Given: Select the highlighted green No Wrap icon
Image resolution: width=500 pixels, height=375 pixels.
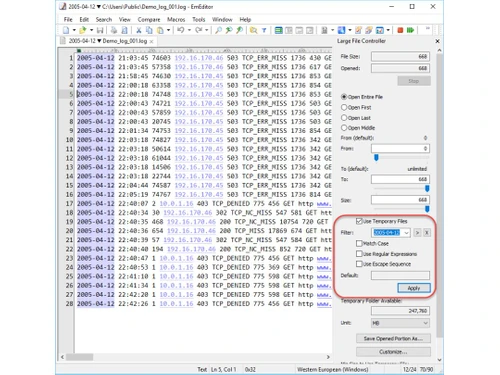Looking at the screenshot, I should coord(278,30).
